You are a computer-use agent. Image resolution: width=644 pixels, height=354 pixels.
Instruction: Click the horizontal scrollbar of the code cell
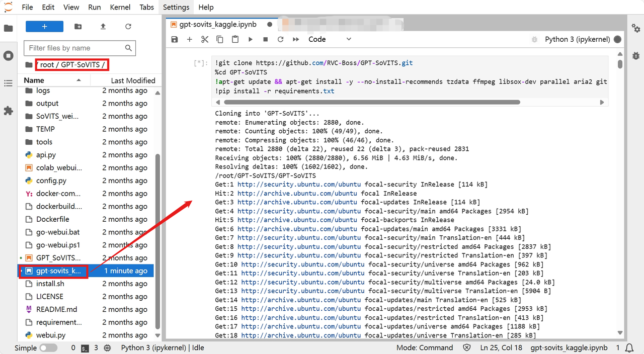tap(372, 102)
